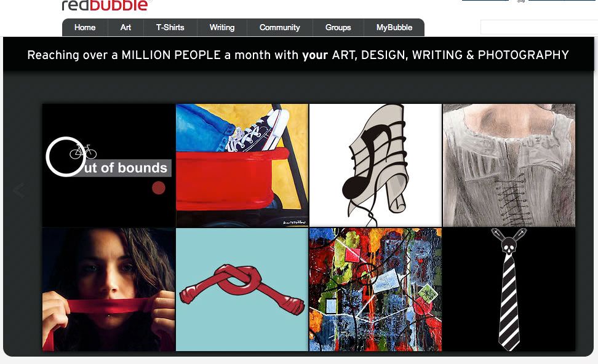Open the Out of bounds bicycle artwork
The width and height of the screenshot is (598, 364).
pos(109,165)
